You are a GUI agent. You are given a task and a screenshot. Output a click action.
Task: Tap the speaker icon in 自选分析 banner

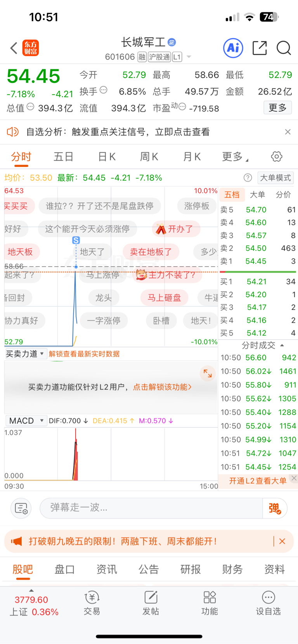[x=13, y=132]
